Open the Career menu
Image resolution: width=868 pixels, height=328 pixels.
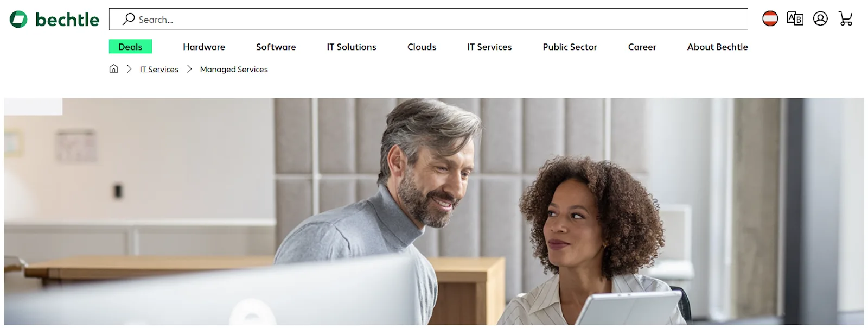[x=642, y=47]
